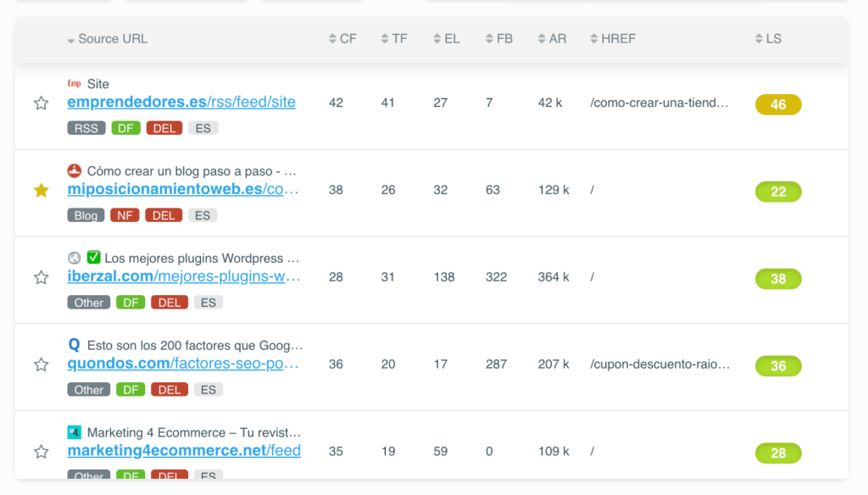The height and width of the screenshot is (495, 868).
Task: Star the iberzal.com backlink row
Action: coord(41,277)
